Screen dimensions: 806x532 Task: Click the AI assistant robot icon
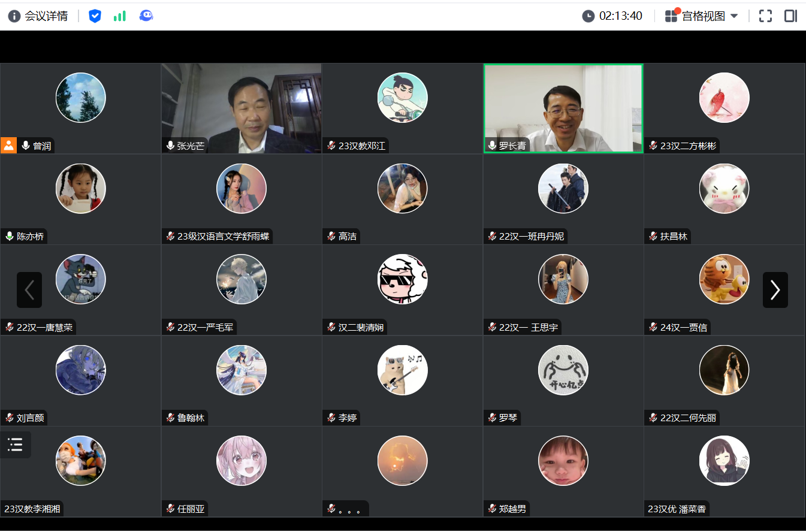(146, 16)
